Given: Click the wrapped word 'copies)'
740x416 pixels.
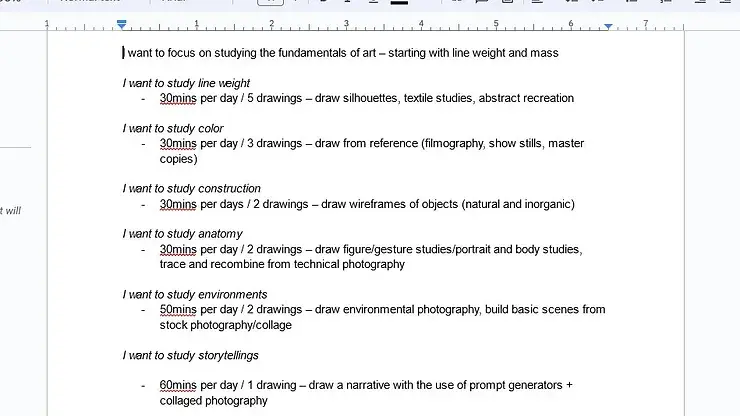Looking at the screenshot, I should pyautogui.click(x=178, y=159).
